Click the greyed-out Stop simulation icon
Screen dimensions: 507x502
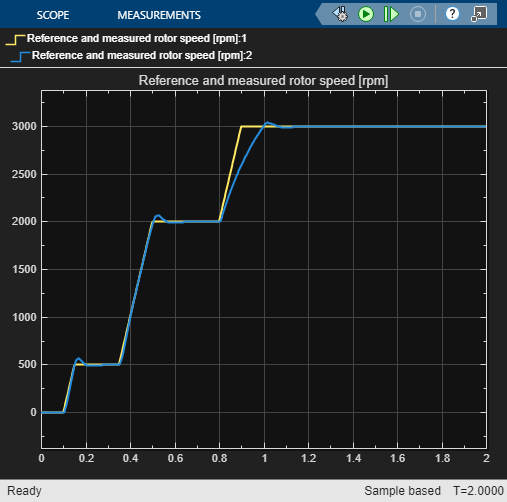pos(418,14)
